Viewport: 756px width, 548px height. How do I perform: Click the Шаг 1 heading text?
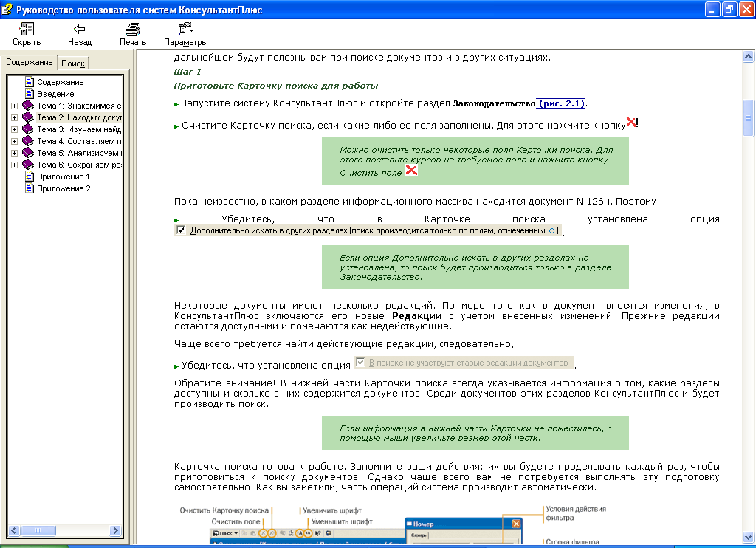coord(188,72)
